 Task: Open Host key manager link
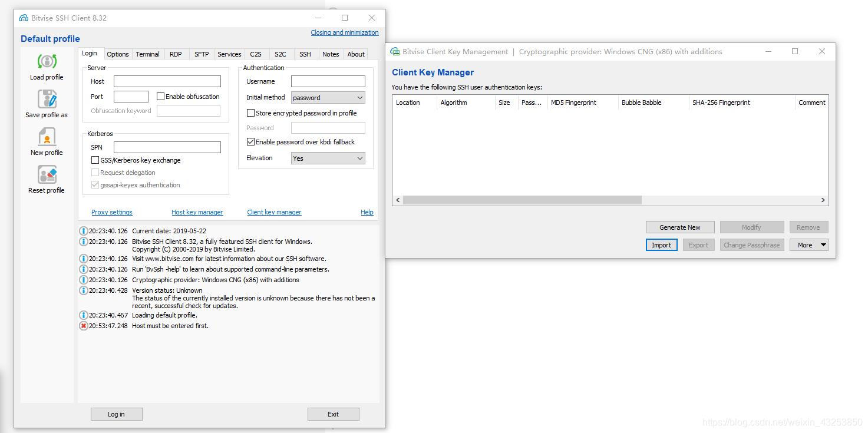[197, 212]
